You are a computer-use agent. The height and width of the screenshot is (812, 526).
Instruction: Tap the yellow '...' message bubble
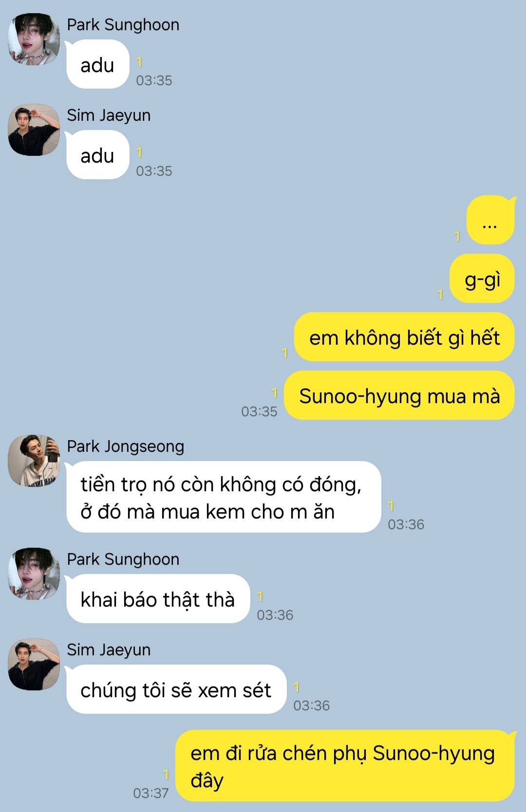point(490,220)
